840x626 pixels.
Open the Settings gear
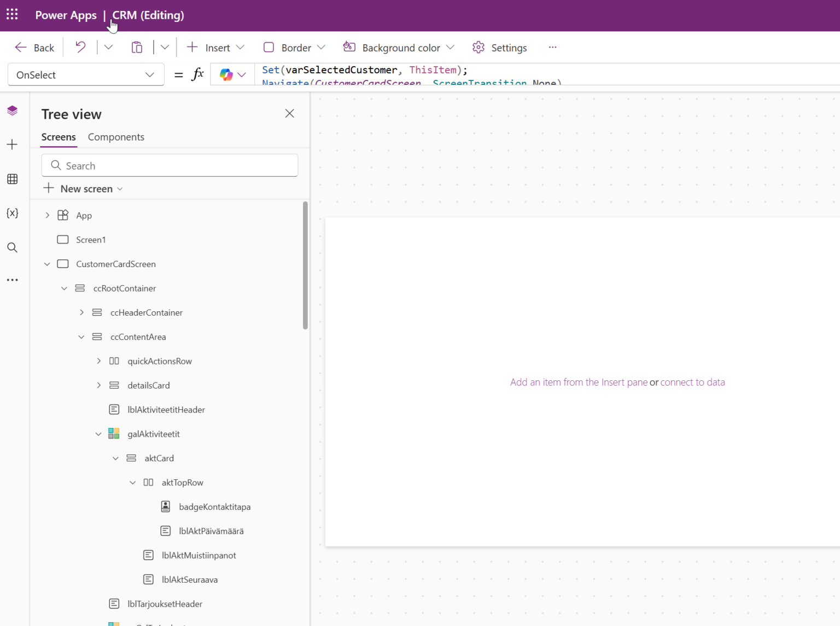tap(500, 48)
